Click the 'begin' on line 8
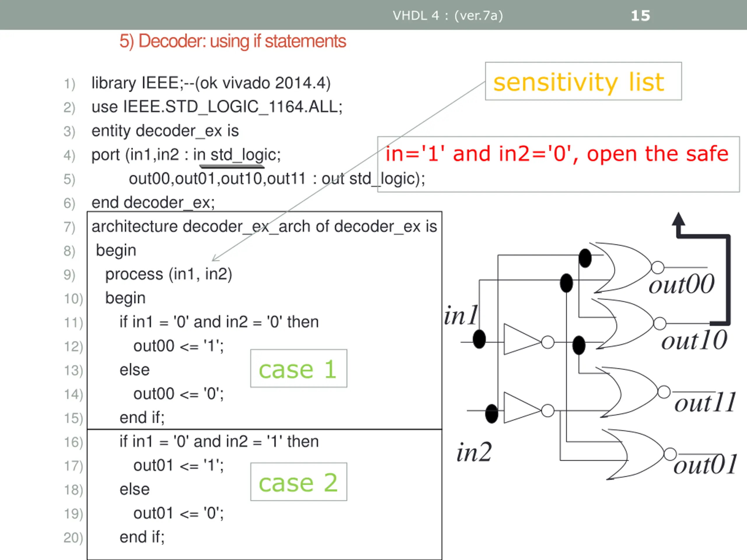 pyautogui.click(x=116, y=251)
